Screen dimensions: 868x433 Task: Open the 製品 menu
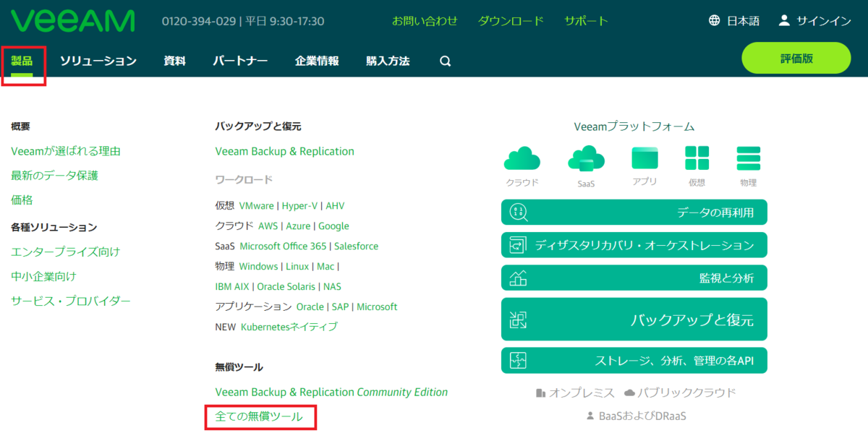(22, 61)
